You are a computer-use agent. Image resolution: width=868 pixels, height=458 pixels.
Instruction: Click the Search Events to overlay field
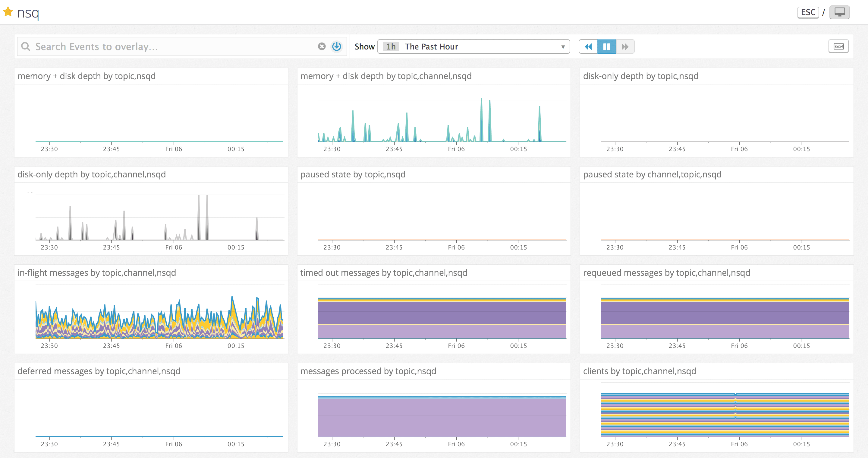click(x=182, y=46)
